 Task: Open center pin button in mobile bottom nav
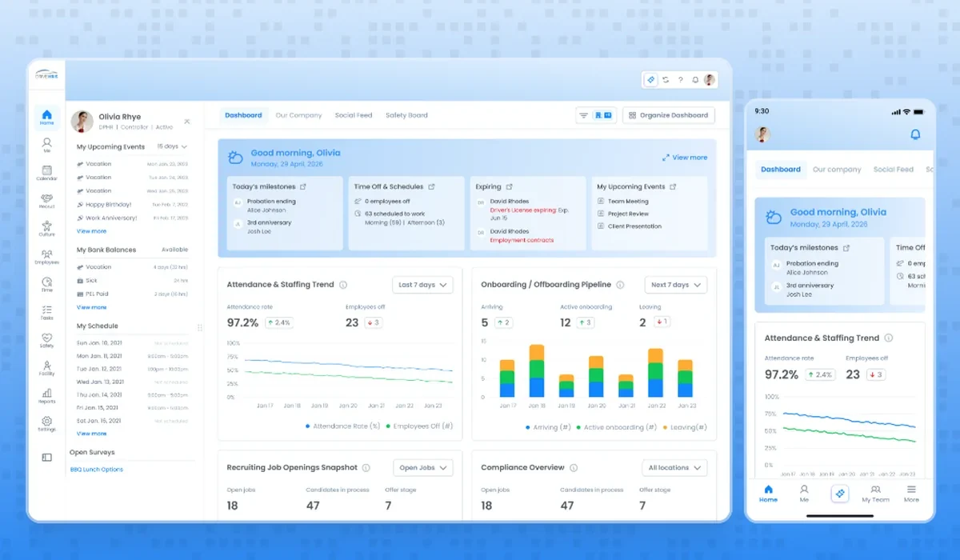[x=840, y=494]
